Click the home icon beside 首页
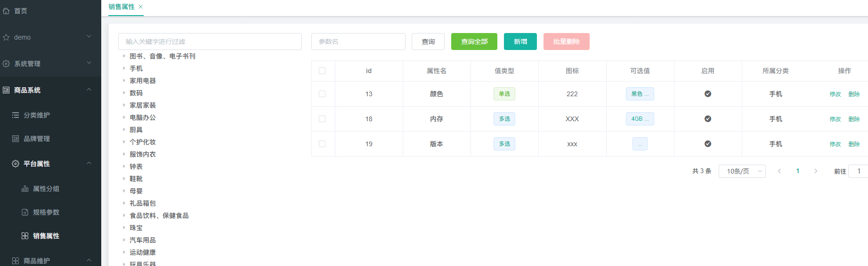 [x=6, y=11]
